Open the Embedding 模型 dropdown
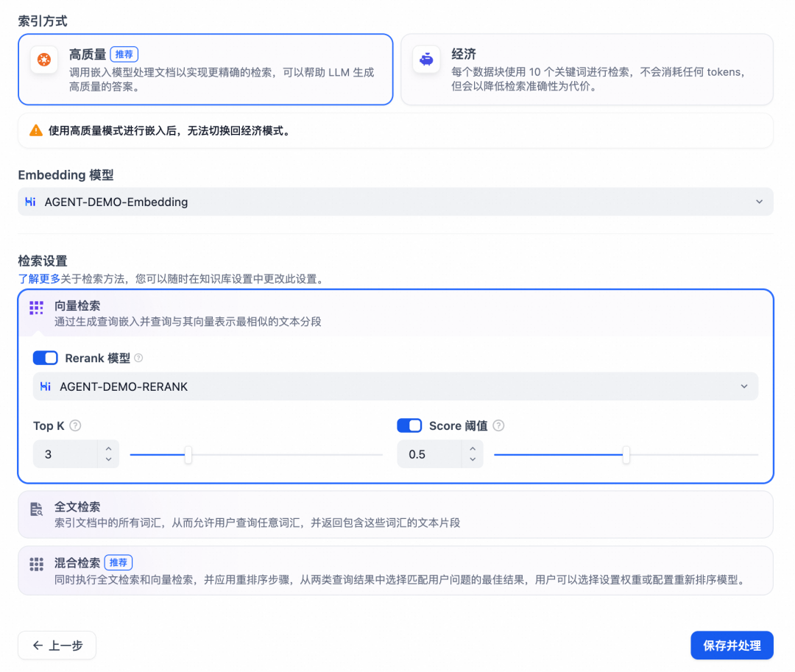This screenshot has width=795, height=672. tap(759, 201)
